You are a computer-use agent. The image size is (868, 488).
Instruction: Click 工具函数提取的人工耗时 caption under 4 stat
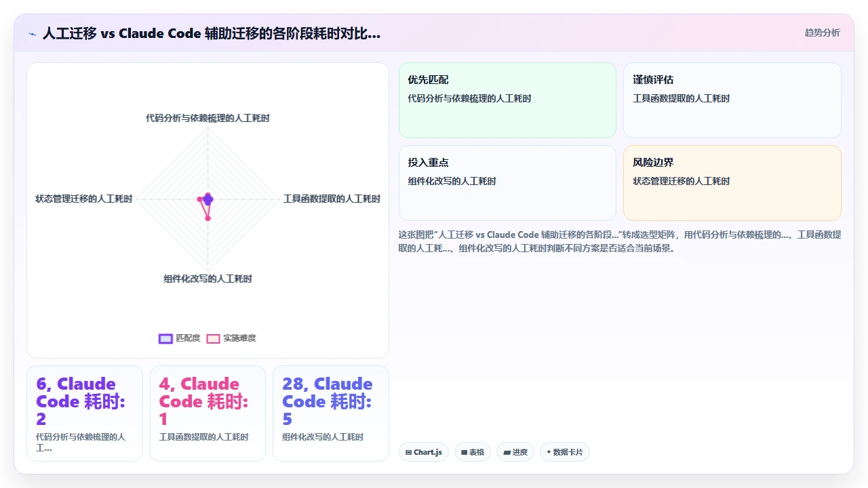click(x=203, y=437)
